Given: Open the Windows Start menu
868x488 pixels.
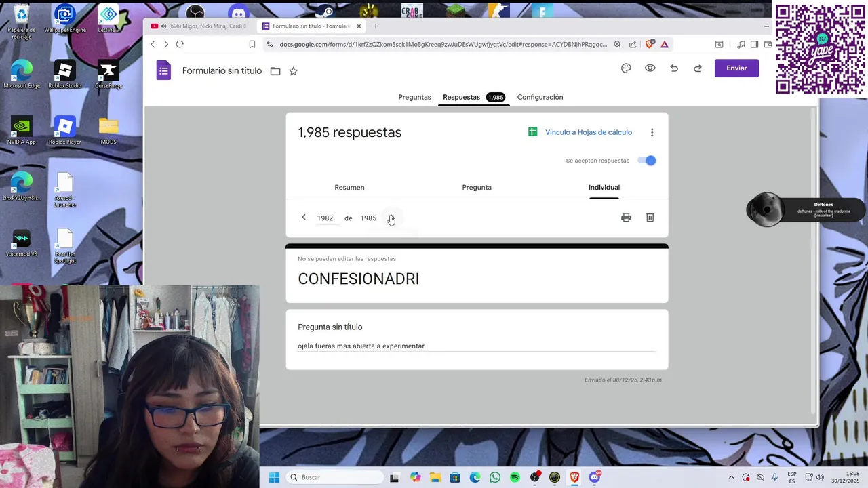Looking at the screenshot, I should coord(274,477).
